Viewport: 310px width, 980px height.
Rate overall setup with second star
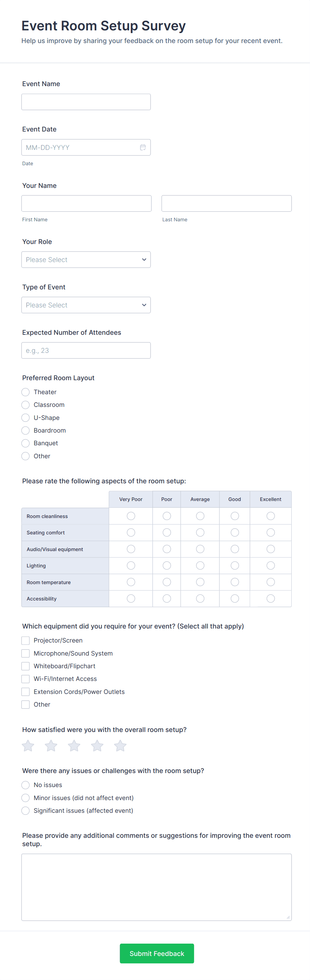click(x=51, y=746)
